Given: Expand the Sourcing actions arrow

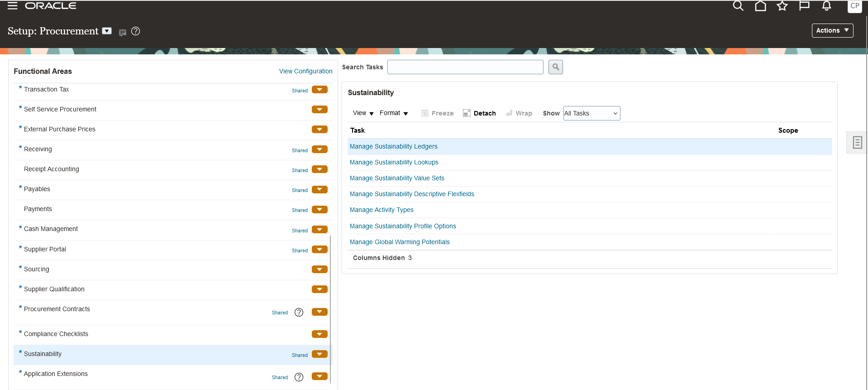Looking at the screenshot, I should tap(320, 270).
